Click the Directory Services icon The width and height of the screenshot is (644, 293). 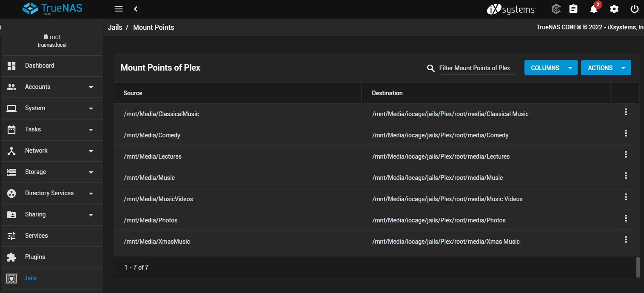11,193
